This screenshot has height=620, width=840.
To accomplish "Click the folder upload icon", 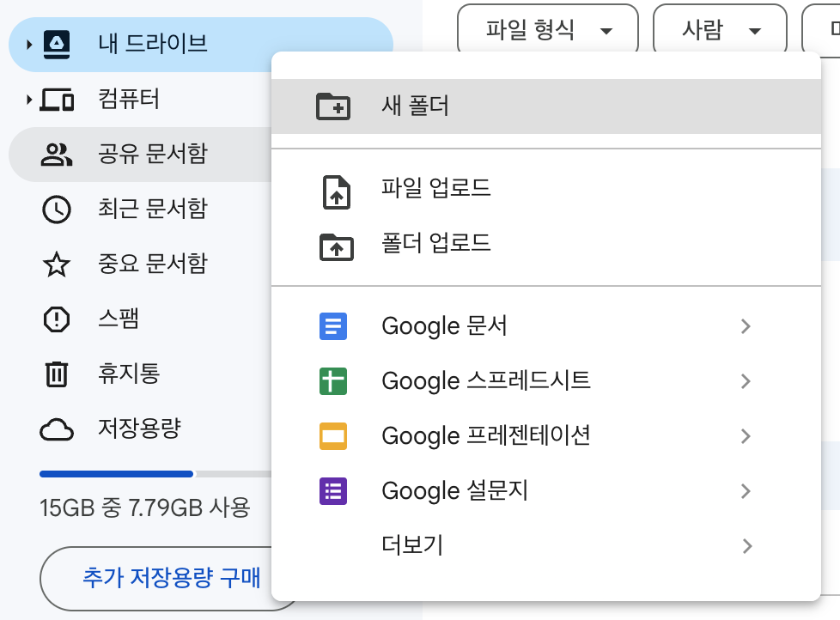I will click(x=337, y=247).
